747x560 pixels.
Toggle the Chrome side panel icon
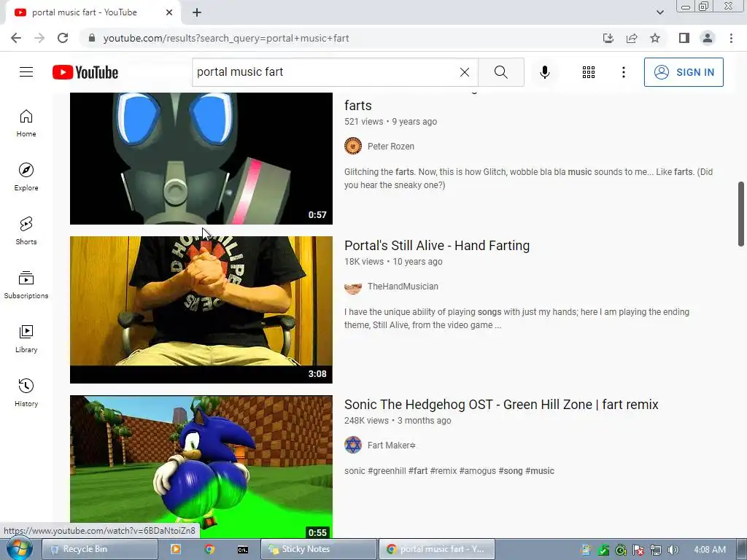(x=684, y=38)
